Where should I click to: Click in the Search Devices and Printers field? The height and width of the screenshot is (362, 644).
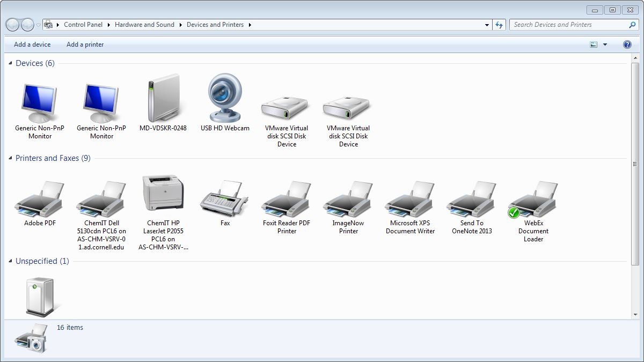click(x=569, y=25)
